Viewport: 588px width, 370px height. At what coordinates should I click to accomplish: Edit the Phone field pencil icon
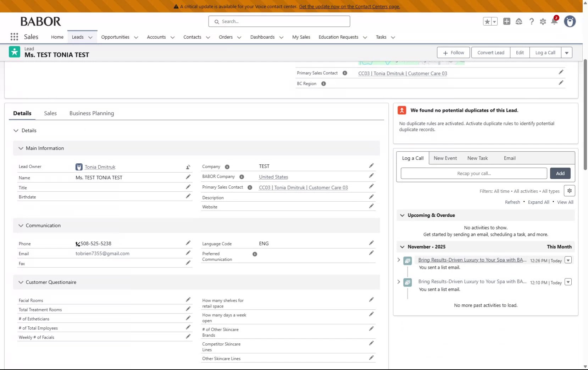pyautogui.click(x=188, y=243)
